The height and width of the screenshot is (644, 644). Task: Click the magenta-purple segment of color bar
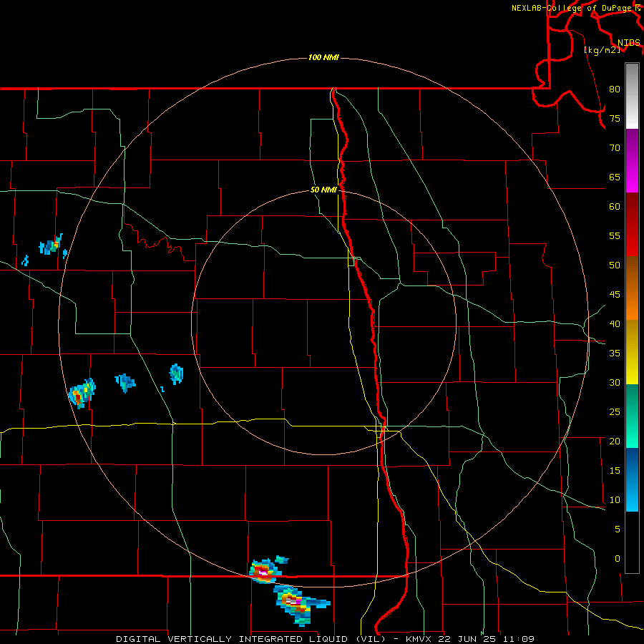click(x=632, y=160)
